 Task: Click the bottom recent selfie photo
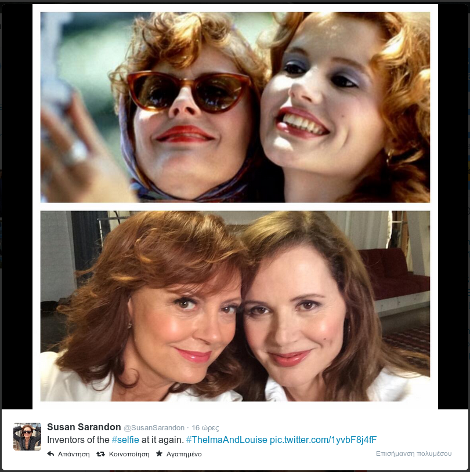click(x=235, y=306)
